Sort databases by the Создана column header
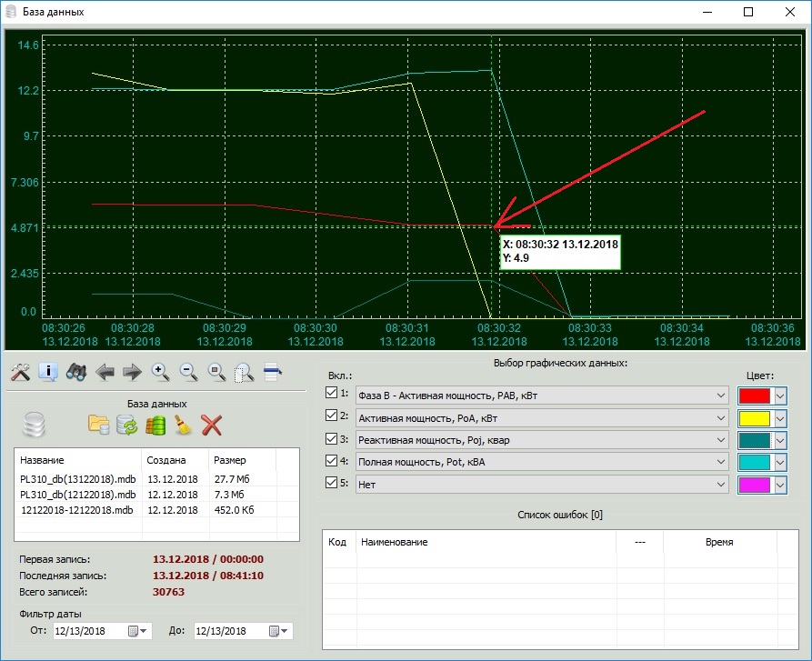The height and width of the screenshot is (661, 812). click(x=175, y=460)
